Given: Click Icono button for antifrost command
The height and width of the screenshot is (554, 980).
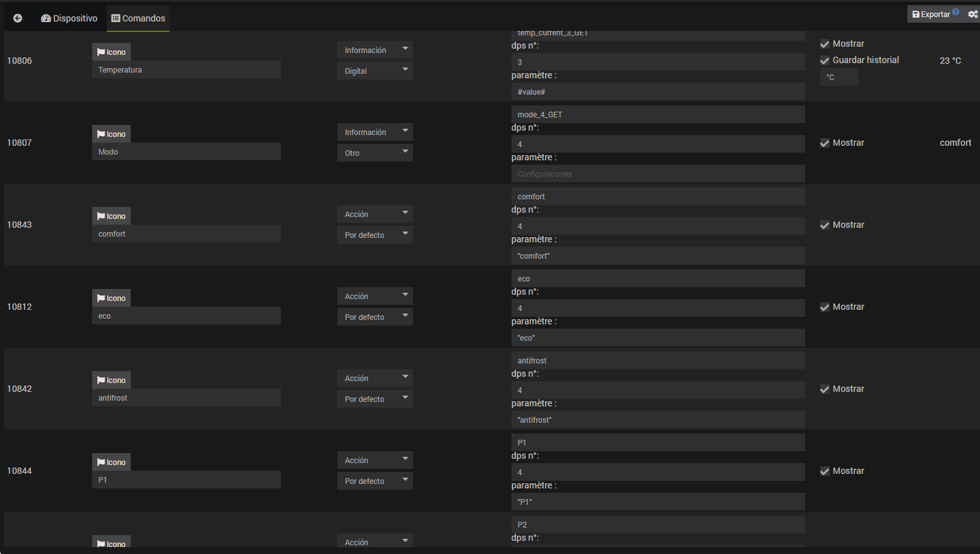Looking at the screenshot, I should 111,380.
